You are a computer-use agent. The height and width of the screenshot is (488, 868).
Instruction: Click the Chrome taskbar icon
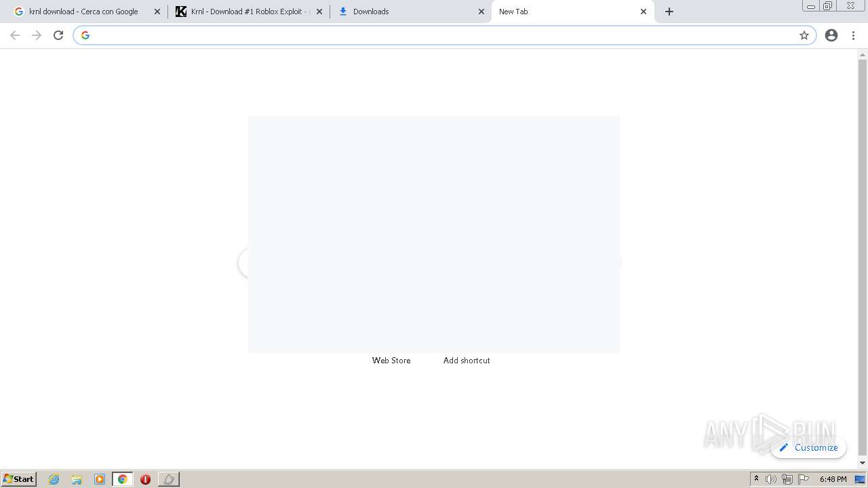pyautogui.click(x=123, y=479)
